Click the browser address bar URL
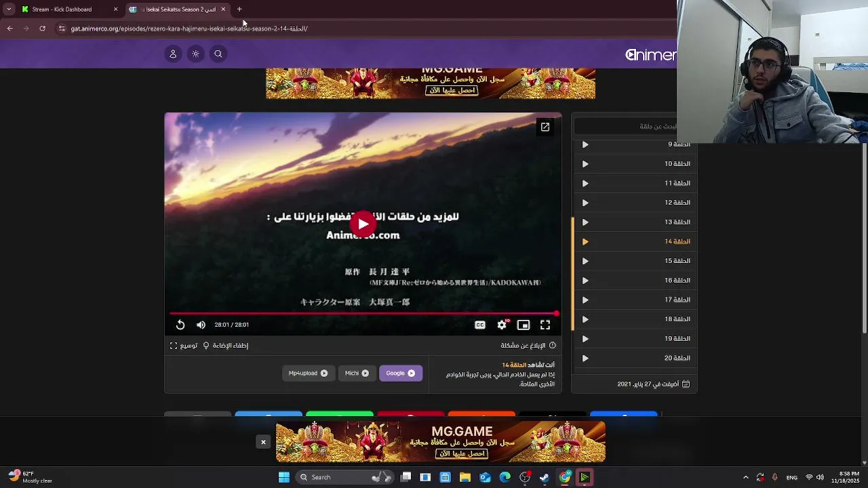This screenshot has height=488, width=868. point(189,28)
